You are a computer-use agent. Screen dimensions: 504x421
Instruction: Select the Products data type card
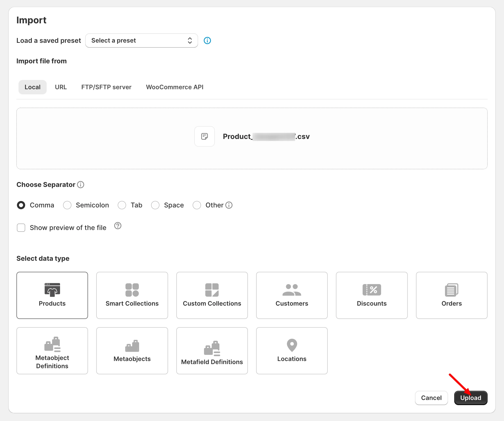pyautogui.click(x=52, y=295)
